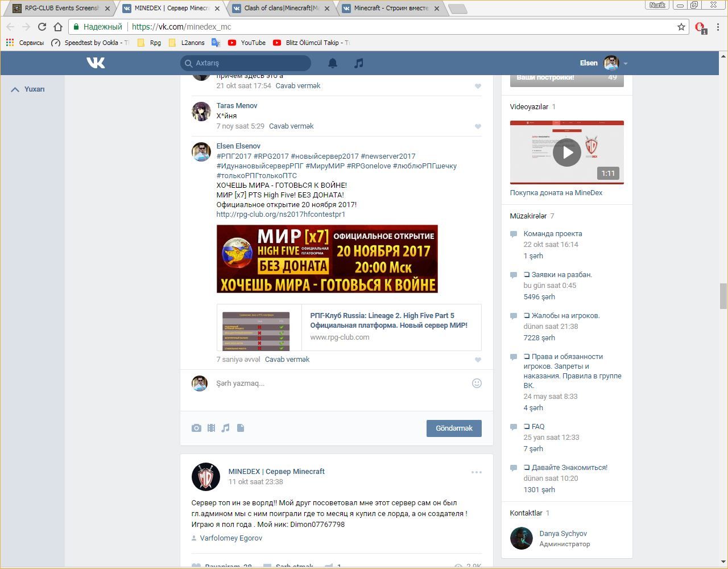
Task: Open the Blitz Ölümcül Takip bookmark
Action: pyautogui.click(x=312, y=43)
